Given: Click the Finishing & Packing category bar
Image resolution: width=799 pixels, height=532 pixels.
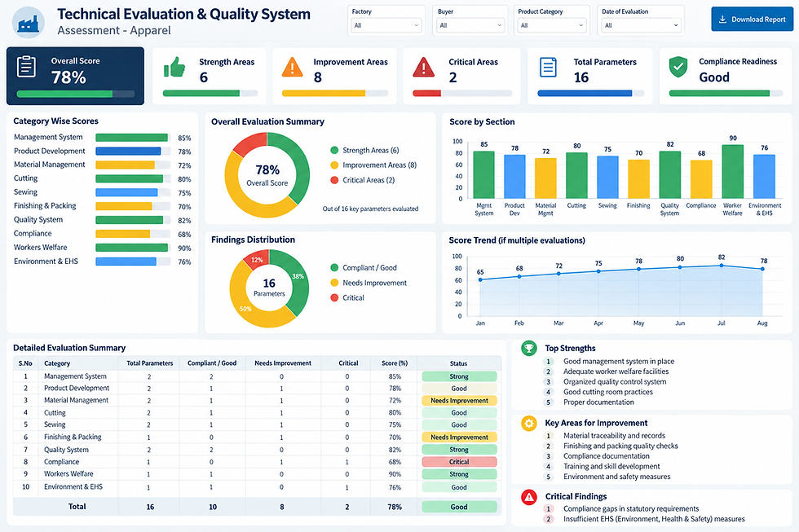Looking at the screenshot, I should pyautogui.click(x=132, y=206).
